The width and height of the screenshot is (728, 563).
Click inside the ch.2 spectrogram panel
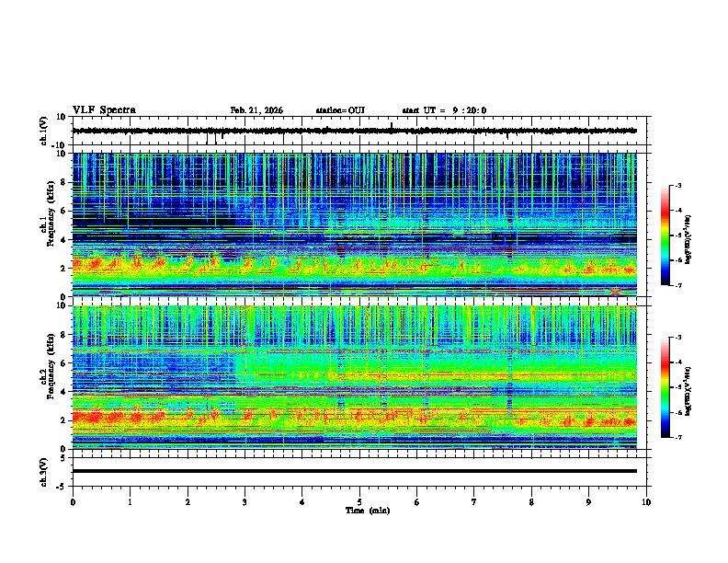point(354,377)
